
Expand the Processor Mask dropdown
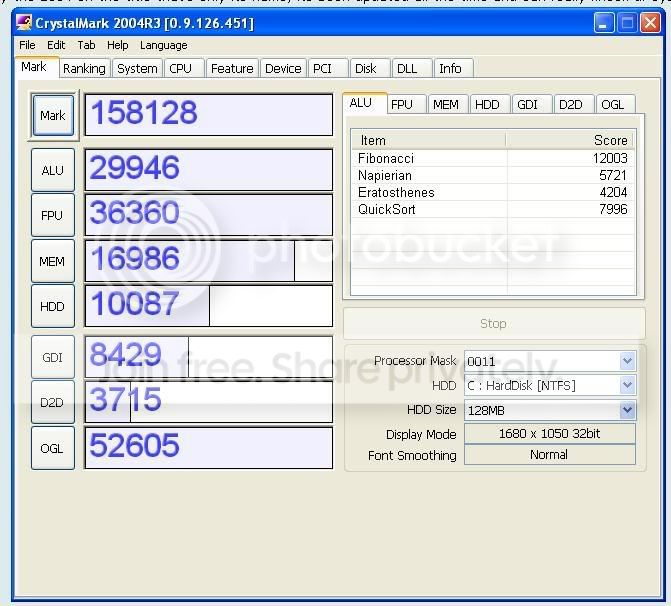click(627, 361)
